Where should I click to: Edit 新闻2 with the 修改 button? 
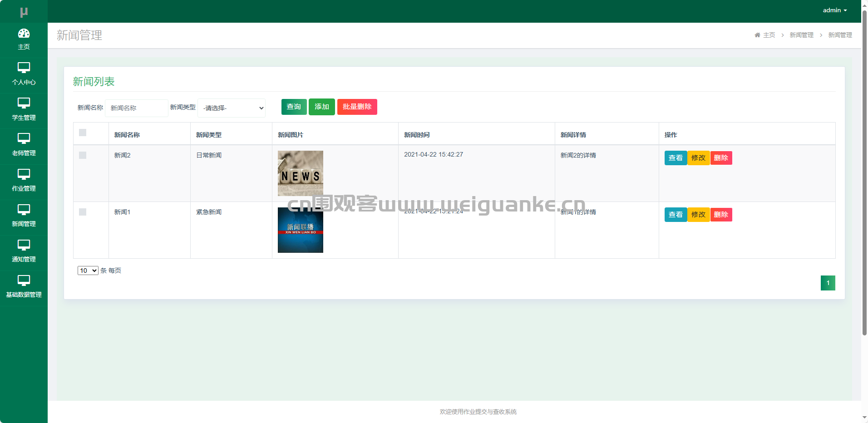[x=698, y=158]
